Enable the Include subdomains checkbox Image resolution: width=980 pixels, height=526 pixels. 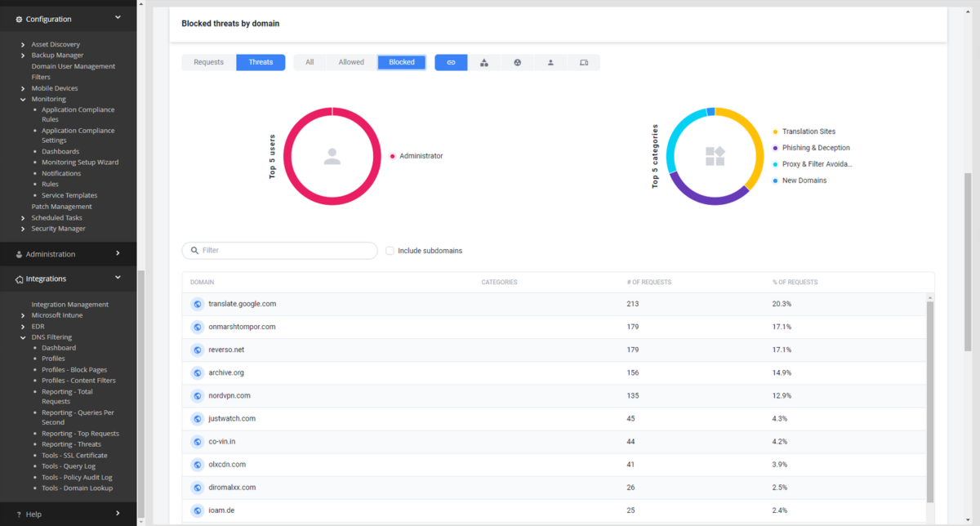[390, 250]
